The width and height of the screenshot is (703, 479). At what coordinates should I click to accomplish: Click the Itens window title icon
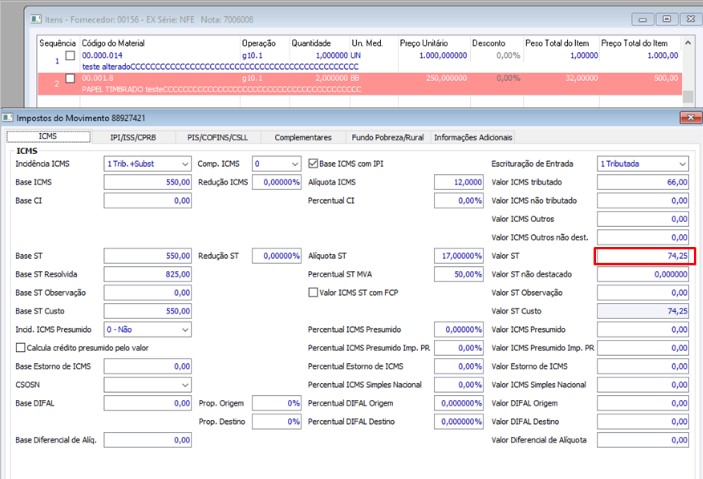[36, 19]
